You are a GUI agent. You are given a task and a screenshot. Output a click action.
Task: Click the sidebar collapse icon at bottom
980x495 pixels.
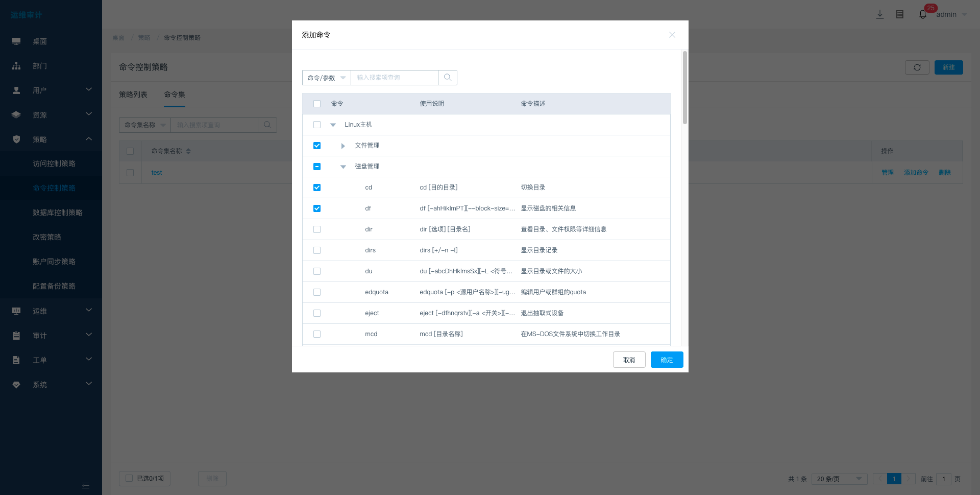coord(86,485)
